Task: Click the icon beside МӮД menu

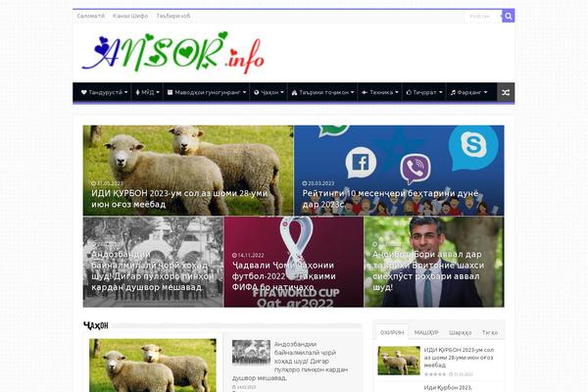Action: 137,92
